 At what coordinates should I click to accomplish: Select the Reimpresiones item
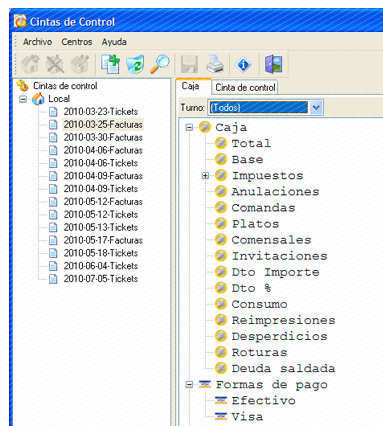click(283, 320)
